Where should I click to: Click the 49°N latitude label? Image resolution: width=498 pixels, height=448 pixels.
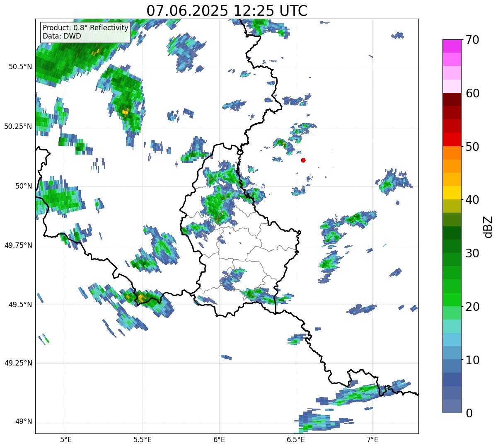[x=24, y=422]
